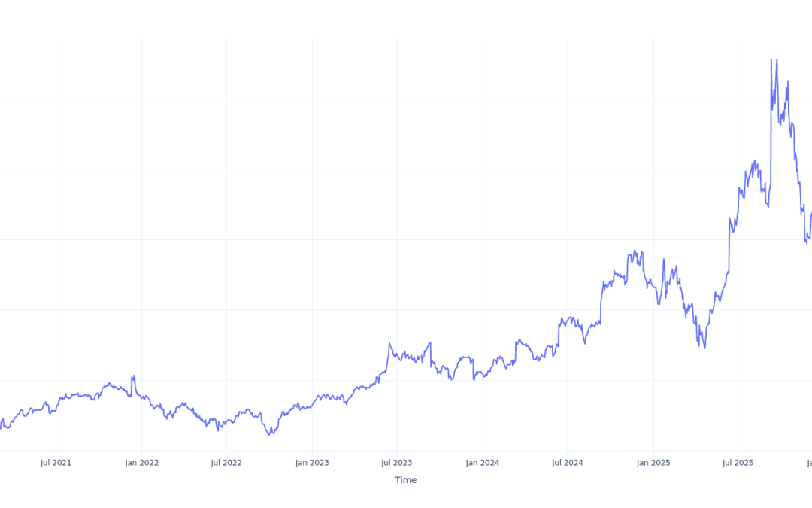Image resolution: width=812 pixels, height=508 pixels.
Task: Click the Time x-axis title
Action: (405, 480)
